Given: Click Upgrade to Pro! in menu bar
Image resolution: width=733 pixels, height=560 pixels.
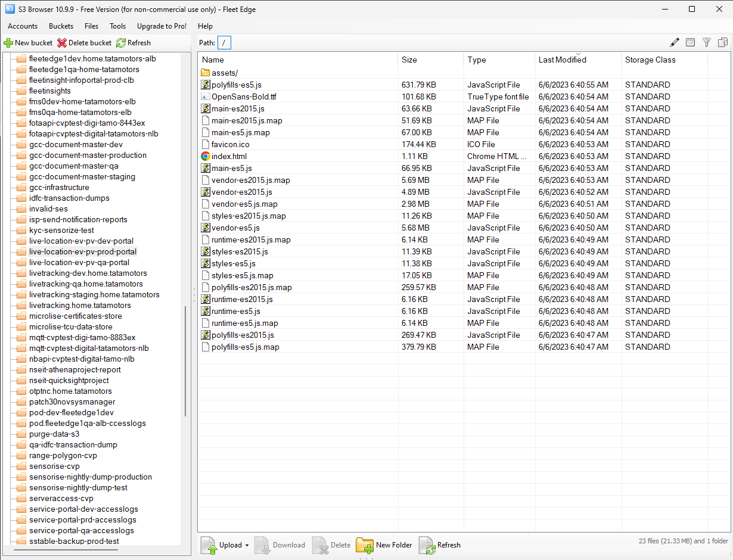Looking at the screenshot, I should (x=161, y=26).
